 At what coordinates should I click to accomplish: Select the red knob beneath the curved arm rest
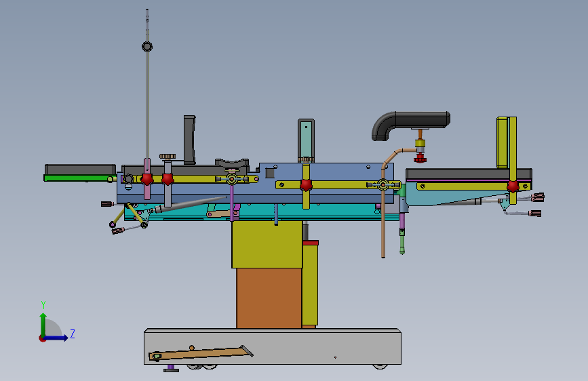(x=420, y=158)
